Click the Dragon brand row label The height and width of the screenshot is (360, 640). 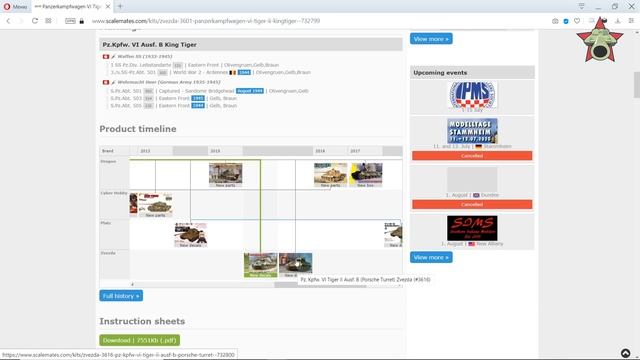coord(108,162)
